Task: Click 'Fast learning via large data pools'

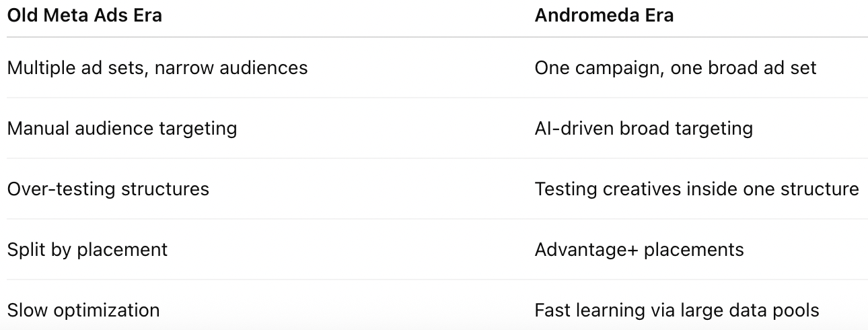Action: [x=677, y=310]
